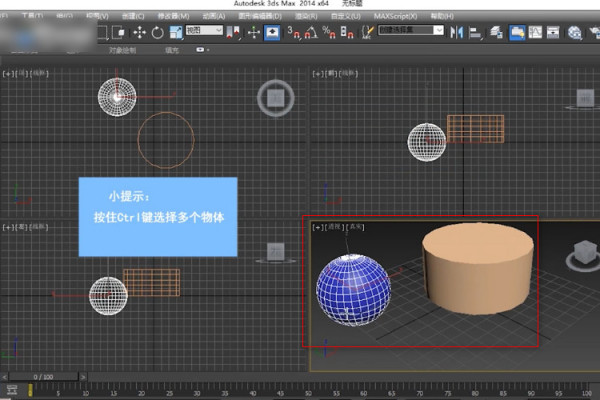Activate the Select and Scale tool
The image size is (600, 400).
(x=176, y=33)
